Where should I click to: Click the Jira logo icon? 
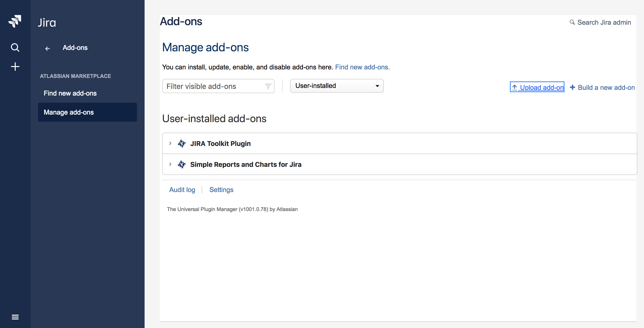(15, 21)
